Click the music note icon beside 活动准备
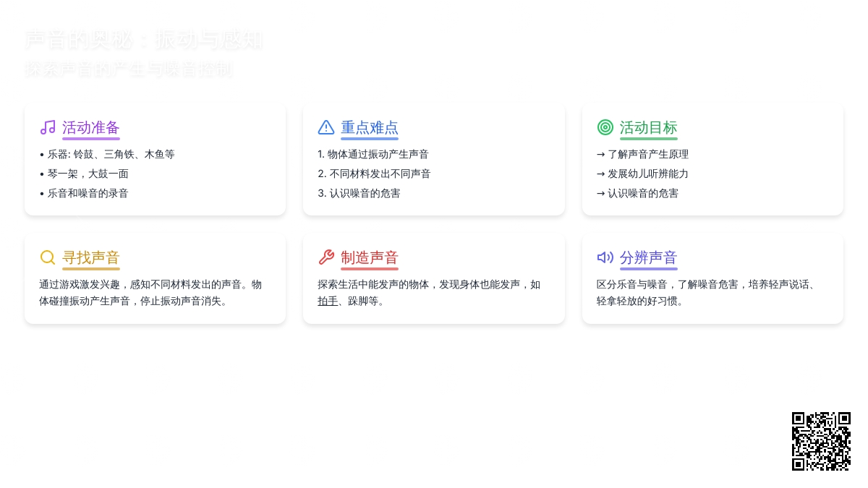Viewport: 868px width, 488px height. [48, 128]
